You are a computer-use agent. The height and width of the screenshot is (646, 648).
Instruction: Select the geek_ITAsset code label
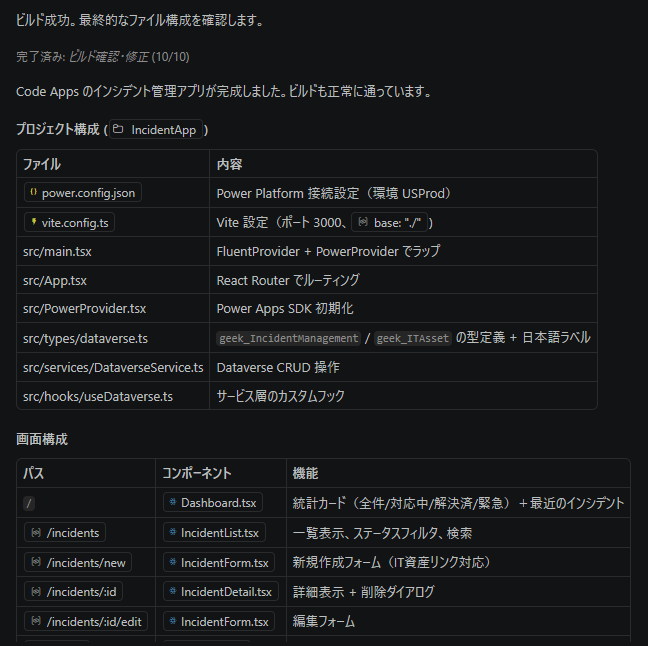(413, 338)
